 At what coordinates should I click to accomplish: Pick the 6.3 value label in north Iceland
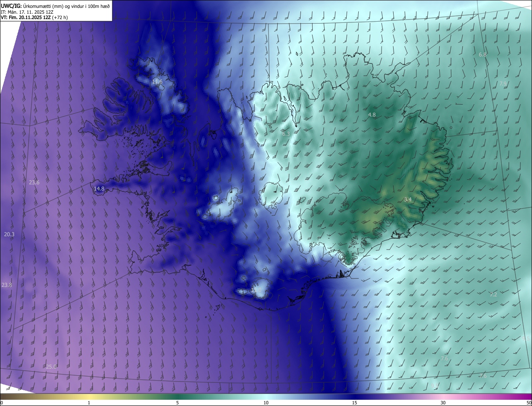click(x=286, y=134)
